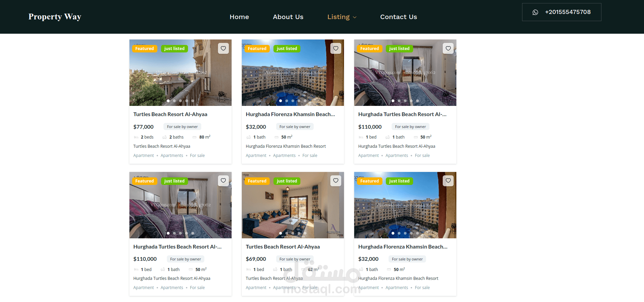Select the second carousel dot on the $77,000 listing photo
This screenshot has width=644, height=302.
coord(174,101)
